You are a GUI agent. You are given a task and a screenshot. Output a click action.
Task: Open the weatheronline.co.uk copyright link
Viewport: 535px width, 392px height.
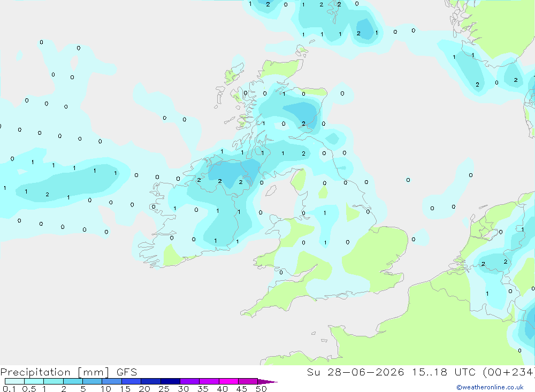[x=490, y=387]
